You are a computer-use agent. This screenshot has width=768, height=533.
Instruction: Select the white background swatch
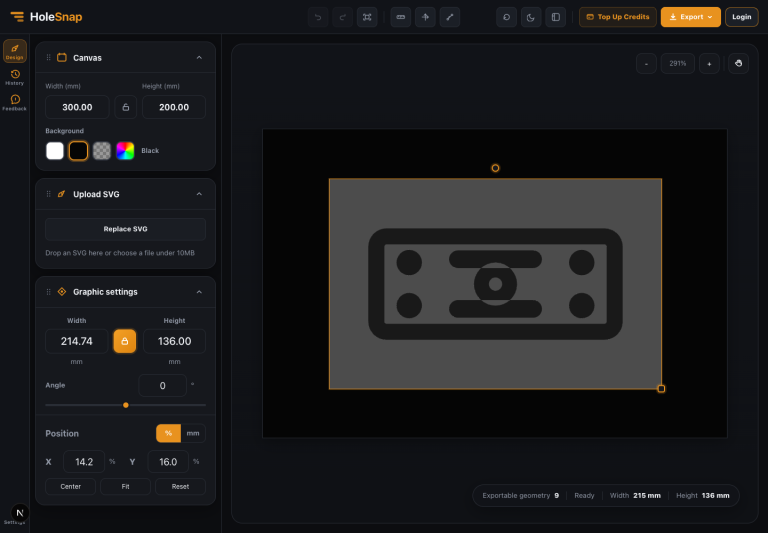[x=55, y=151]
